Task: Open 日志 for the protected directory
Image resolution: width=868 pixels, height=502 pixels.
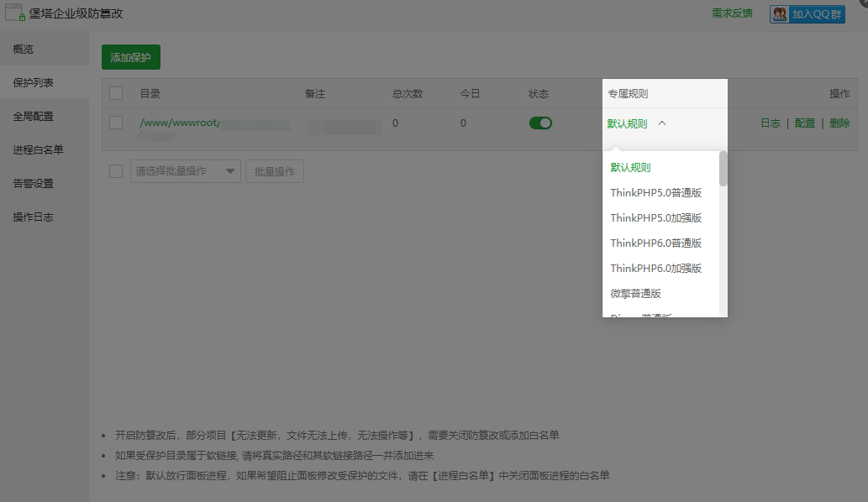Action: pos(771,123)
